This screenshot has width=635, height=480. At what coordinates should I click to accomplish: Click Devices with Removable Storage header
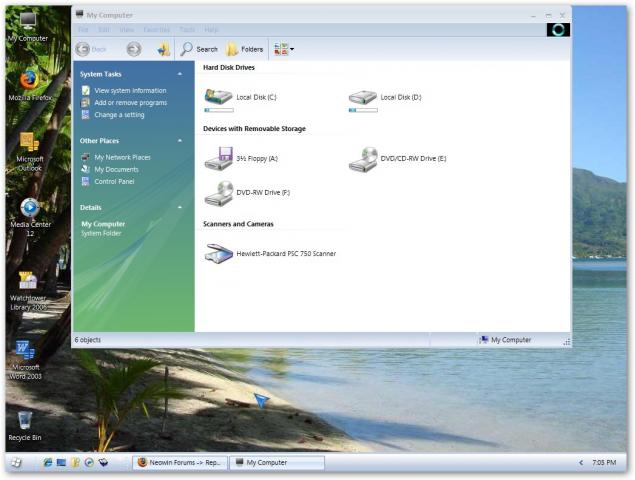(x=254, y=129)
